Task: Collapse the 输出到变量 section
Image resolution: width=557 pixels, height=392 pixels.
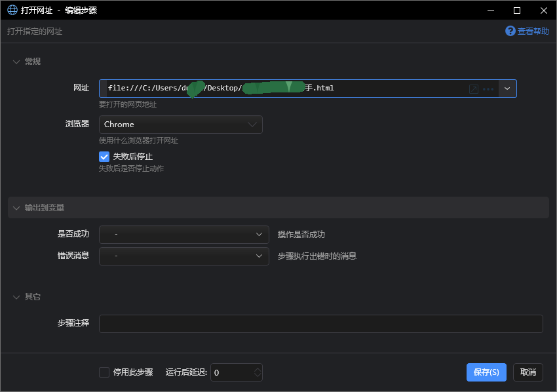Action: click(16, 208)
